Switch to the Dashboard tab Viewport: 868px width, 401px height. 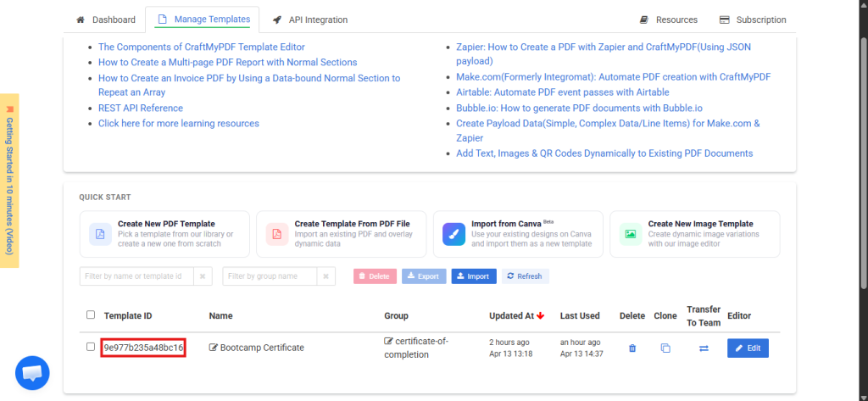coord(106,19)
